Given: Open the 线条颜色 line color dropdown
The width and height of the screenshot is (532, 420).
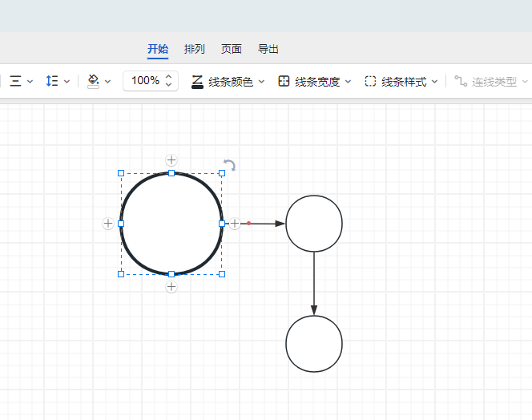Looking at the screenshot, I should coord(229,82).
